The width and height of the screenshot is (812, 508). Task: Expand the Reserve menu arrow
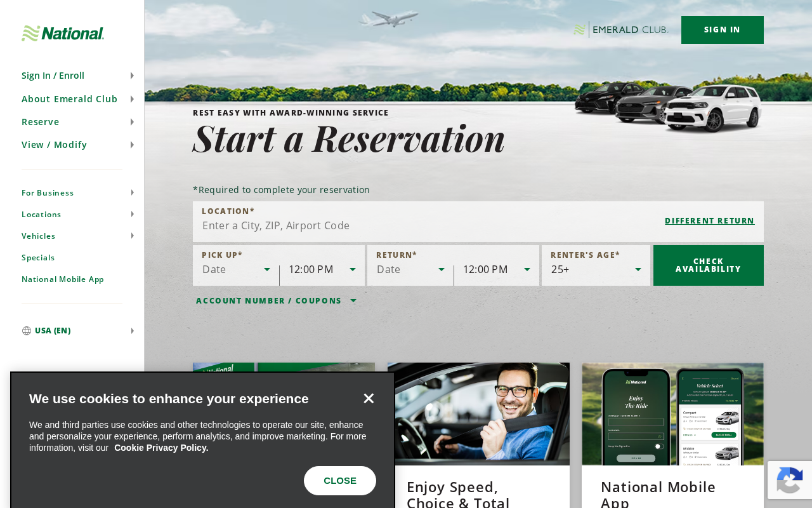pyautogui.click(x=132, y=122)
